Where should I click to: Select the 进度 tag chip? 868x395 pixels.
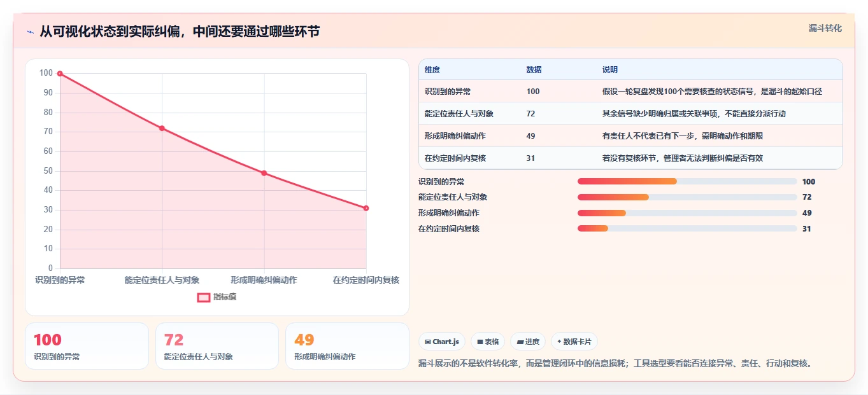(528, 342)
